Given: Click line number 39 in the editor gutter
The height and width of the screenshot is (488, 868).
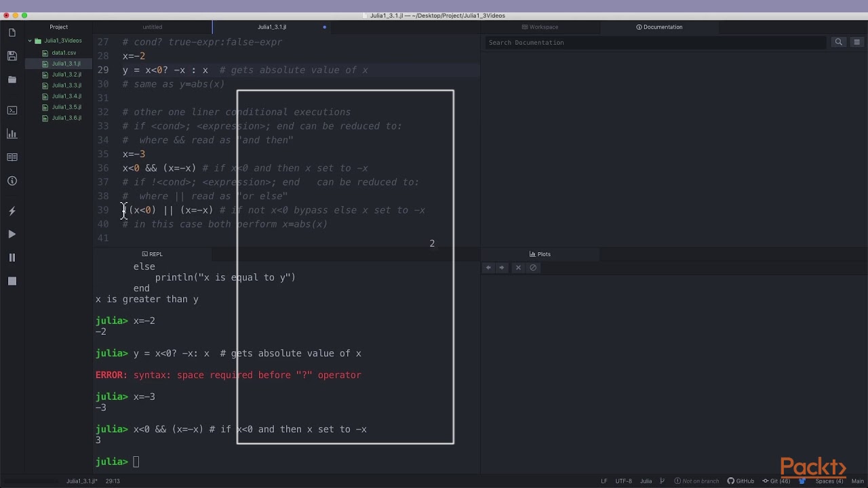Looking at the screenshot, I should (x=103, y=210).
